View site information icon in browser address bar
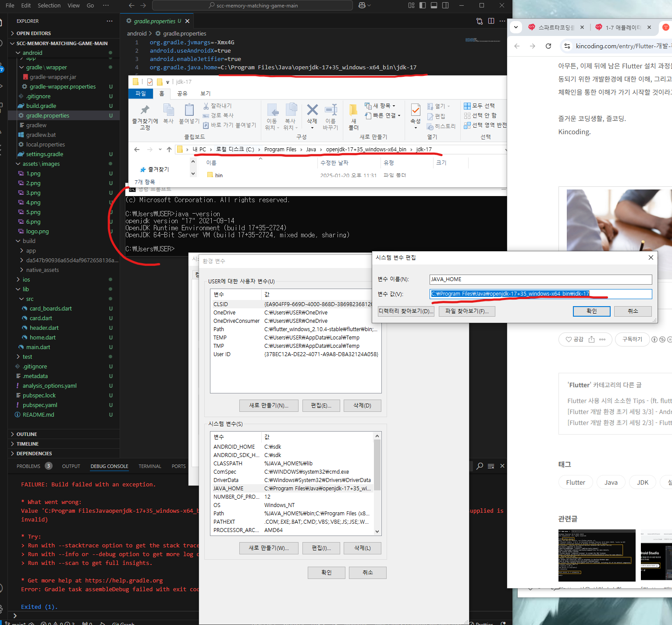 click(x=567, y=46)
